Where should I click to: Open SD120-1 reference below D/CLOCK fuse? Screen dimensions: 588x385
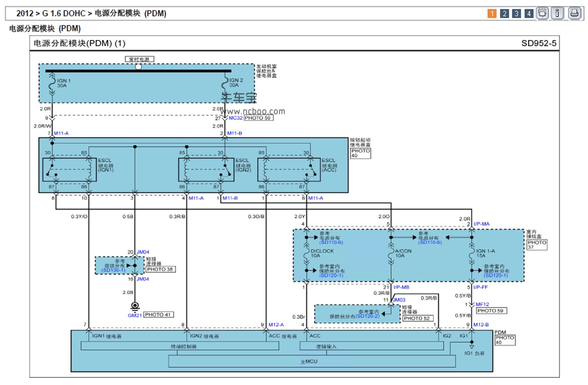tap(331, 276)
